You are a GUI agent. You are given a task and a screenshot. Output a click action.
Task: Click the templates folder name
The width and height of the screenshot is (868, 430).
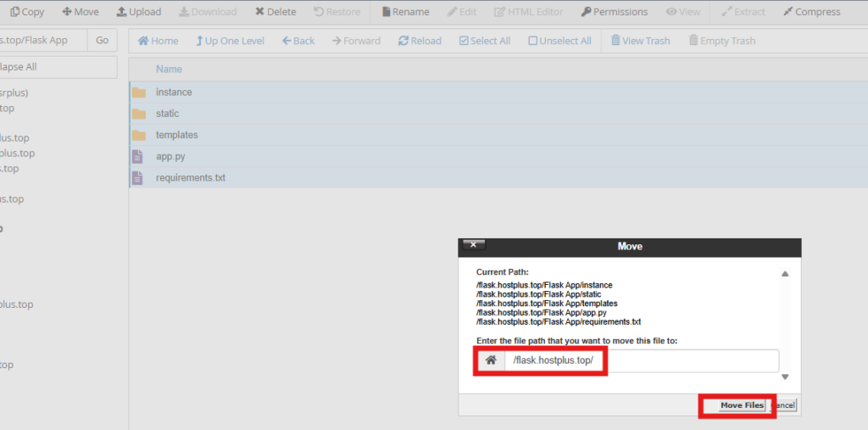176,135
